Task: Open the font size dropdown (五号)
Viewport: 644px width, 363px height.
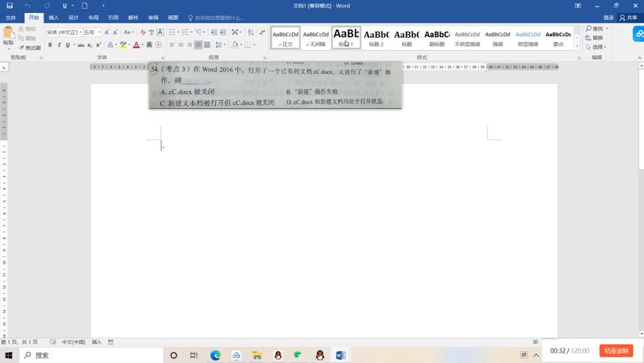Action: [99, 32]
